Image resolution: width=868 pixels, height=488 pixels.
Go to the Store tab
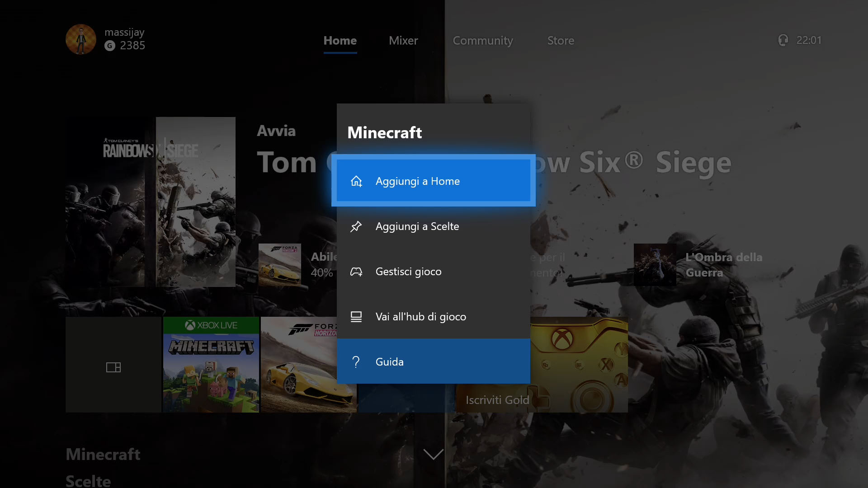click(561, 41)
